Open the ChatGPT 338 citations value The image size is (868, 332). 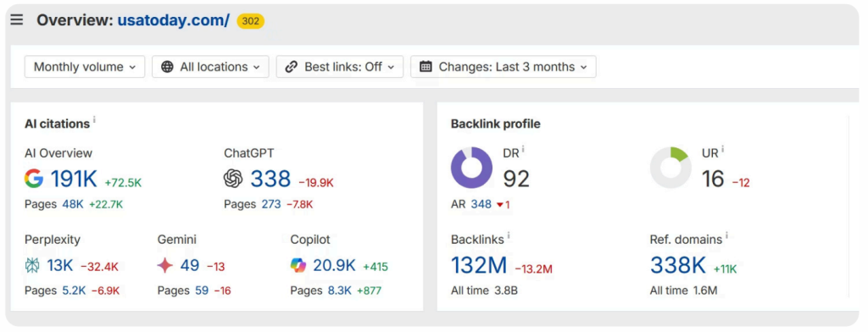(270, 179)
